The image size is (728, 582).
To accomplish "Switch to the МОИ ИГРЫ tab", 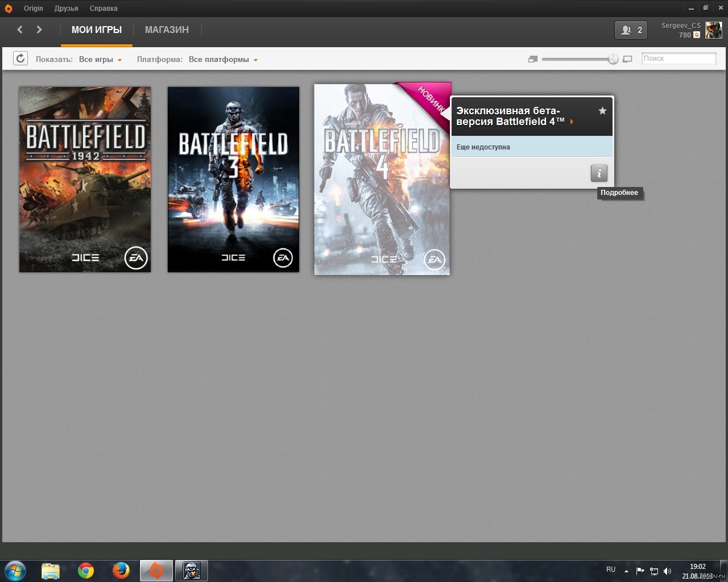I will tap(97, 30).
